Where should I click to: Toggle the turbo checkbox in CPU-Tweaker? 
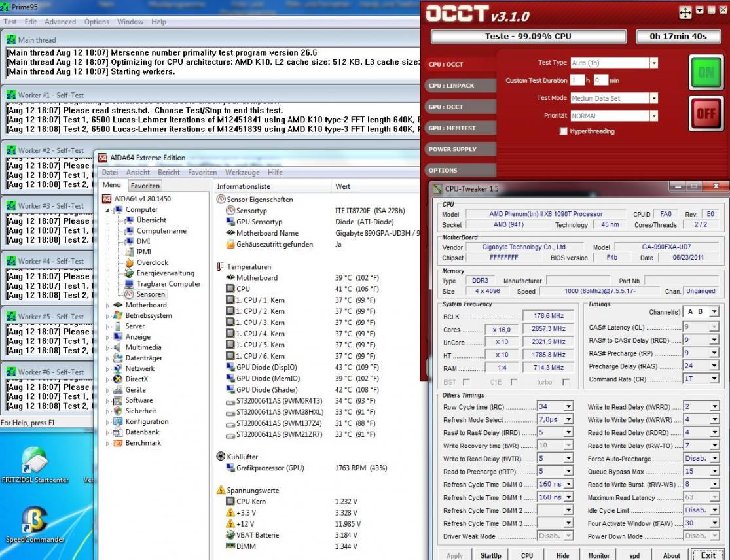pyautogui.click(x=566, y=382)
